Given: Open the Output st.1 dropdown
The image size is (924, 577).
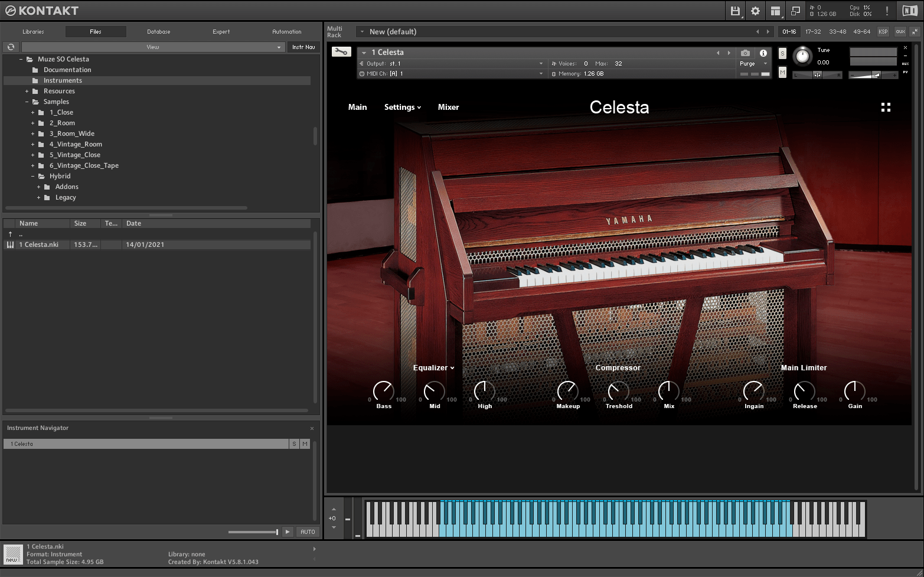Looking at the screenshot, I should 452,63.
